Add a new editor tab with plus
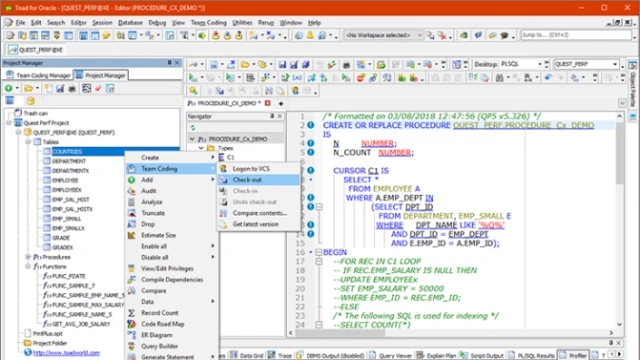The width and height of the screenshot is (640, 360). [281, 104]
